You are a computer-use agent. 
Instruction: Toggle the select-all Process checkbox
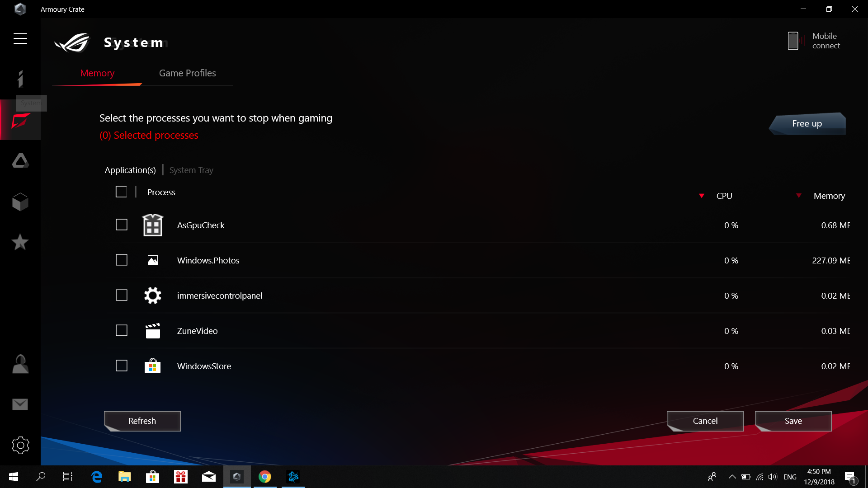pyautogui.click(x=121, y=192)
